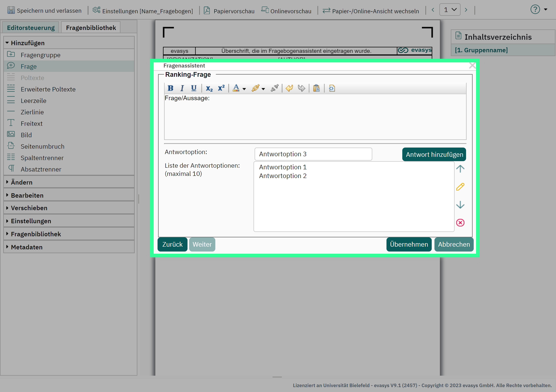Open the Papiervorschau

click(x=229, y=10)
